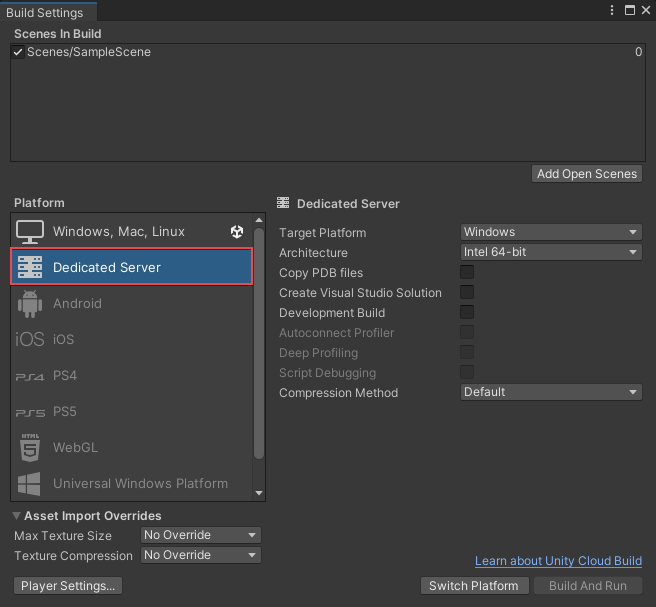Toggle Create Visual Studio Solution checkbox

click(467, 292)
